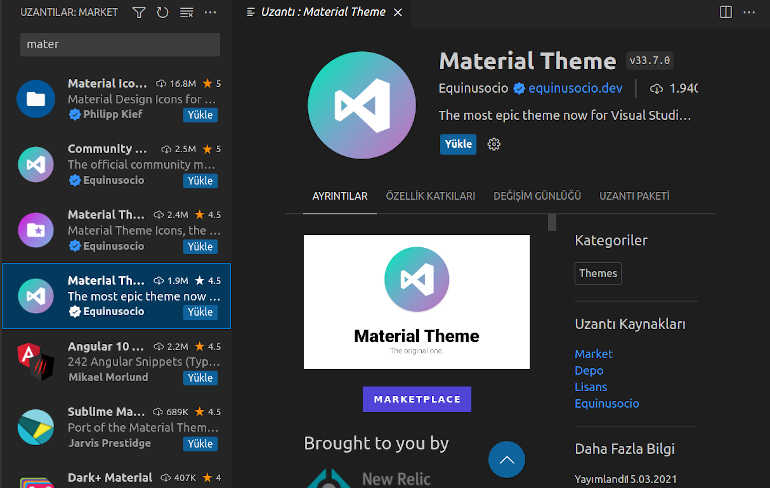Install Material Icon Theme by Philipp Kief
770x488 pixels.
(200, 115)
